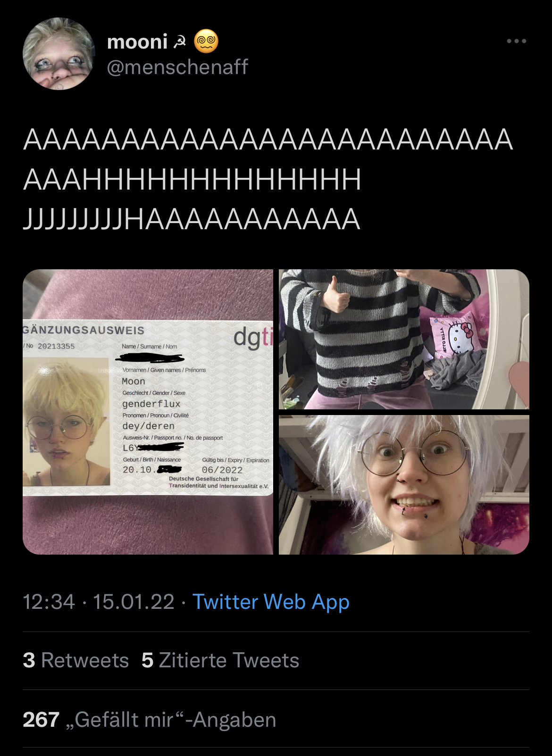Image resolution: width=552 pixels, height=756 pixels.
Task: Click the 12:34 · 15.01.22 timestamp
Action: (x=99, y=602)
